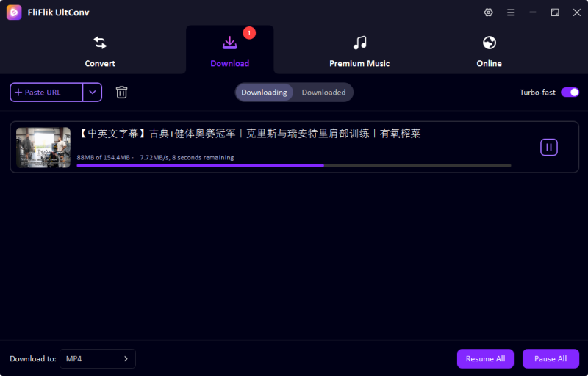Delete downloads with the trash icon

coord(122,92)
